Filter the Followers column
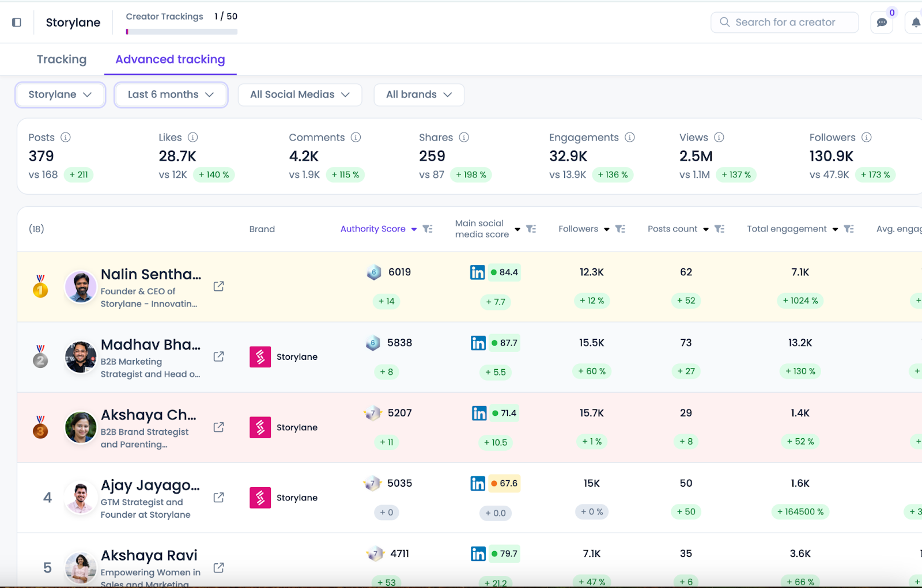This screenshot has height=588, width=922. [621, 229]
